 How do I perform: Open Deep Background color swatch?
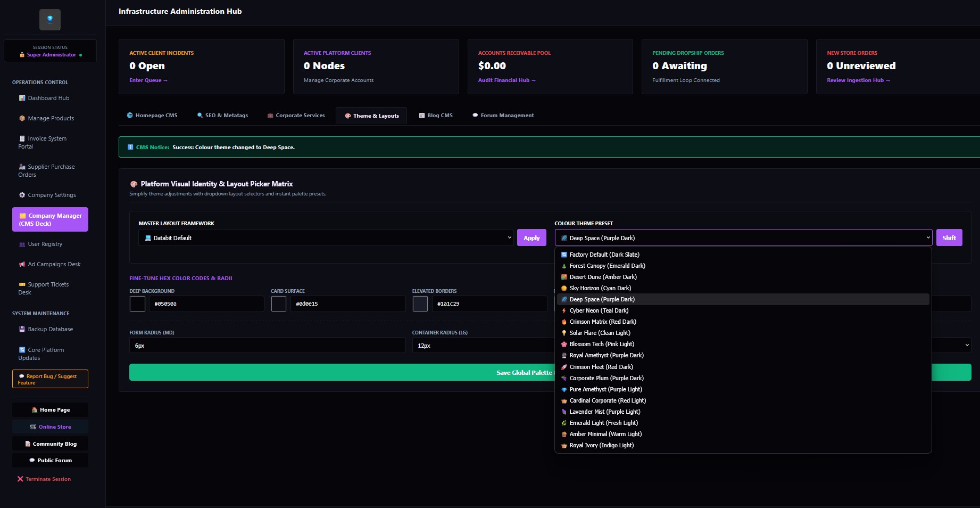(137, 304)
